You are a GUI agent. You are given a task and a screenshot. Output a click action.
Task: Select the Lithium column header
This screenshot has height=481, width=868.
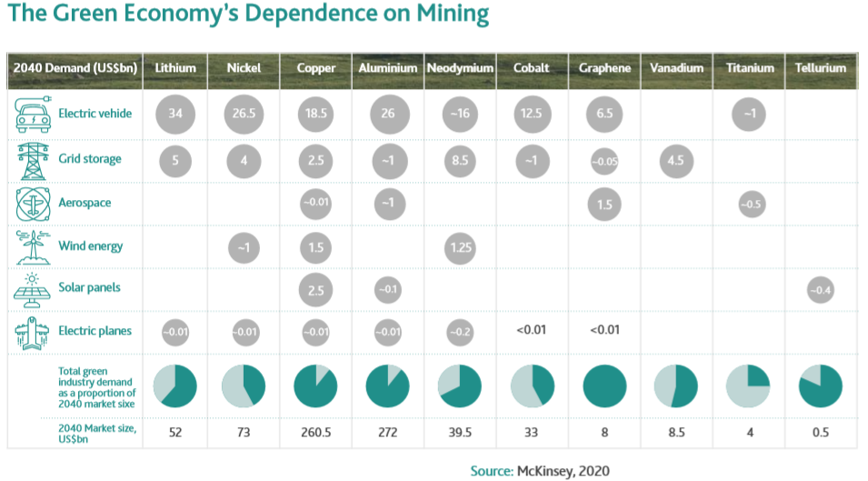point(175,68)
